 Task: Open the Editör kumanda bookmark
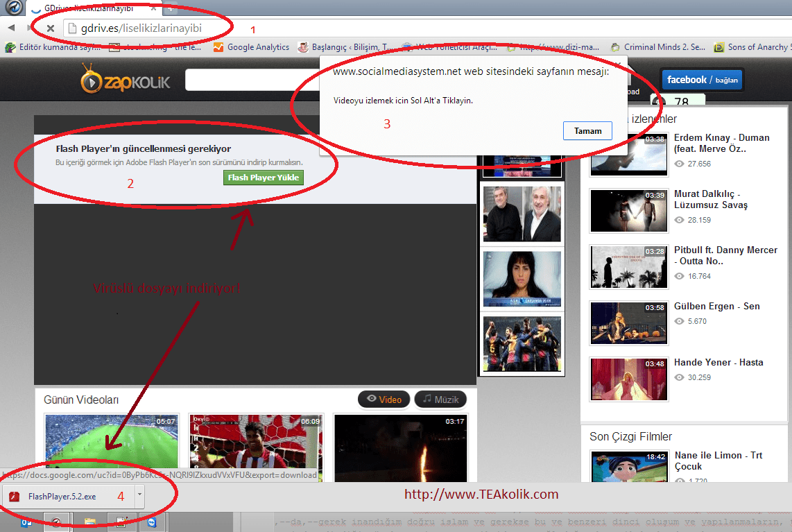53,47
